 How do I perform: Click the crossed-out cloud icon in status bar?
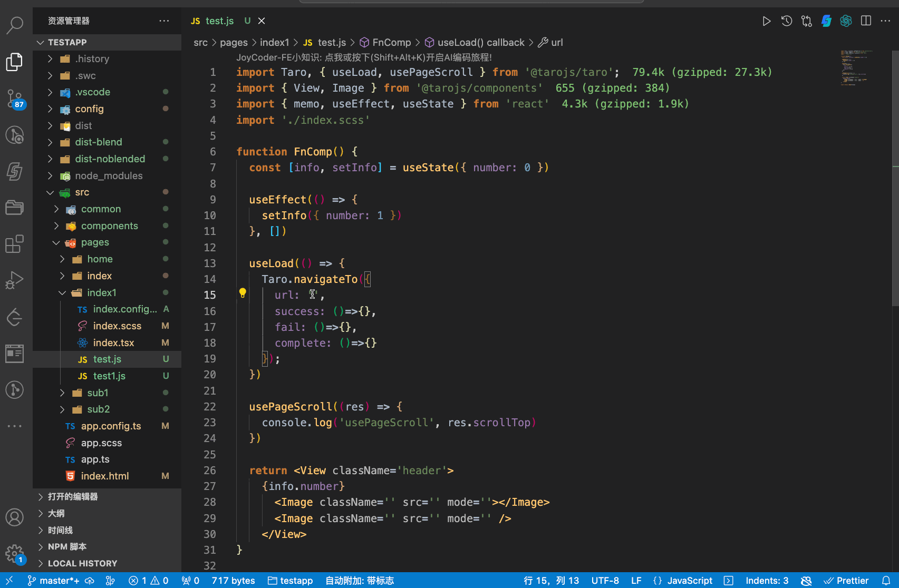click(806, 580)
